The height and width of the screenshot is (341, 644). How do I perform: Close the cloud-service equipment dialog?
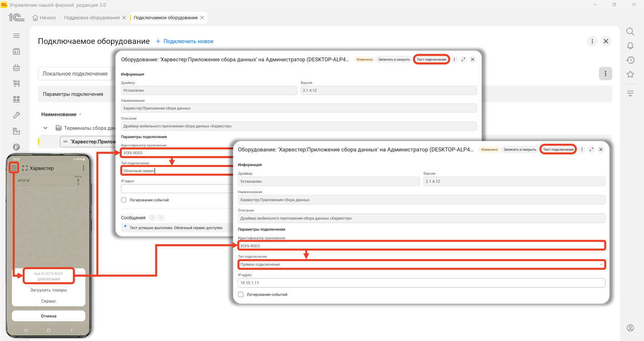[x=472, y=59]
